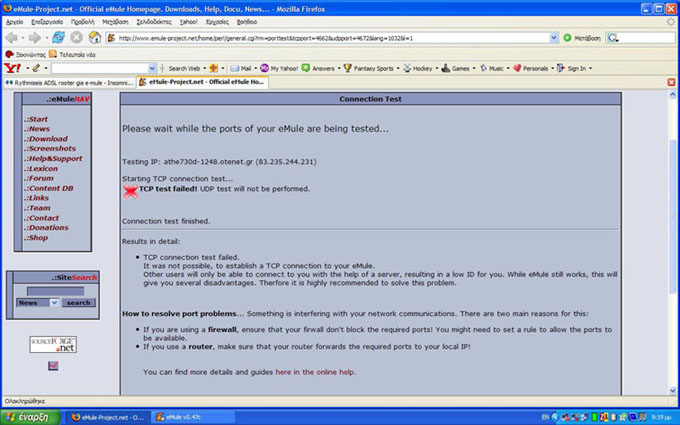Open the Προβολή menu

click(82, 22)
